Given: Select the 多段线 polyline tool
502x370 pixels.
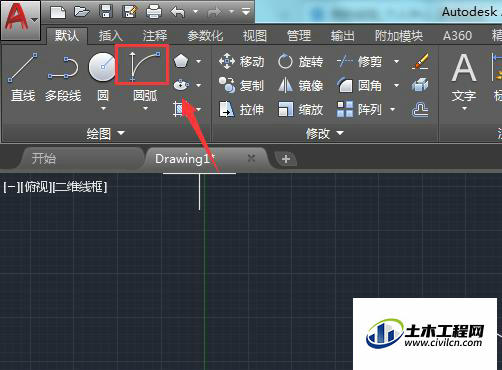Looking at the screenshot, I should 63,78.
